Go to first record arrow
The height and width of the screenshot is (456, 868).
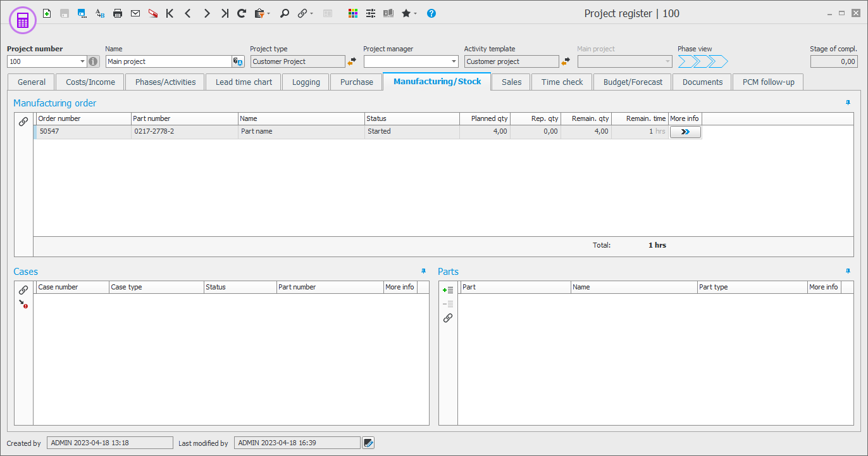click(170, 13)
